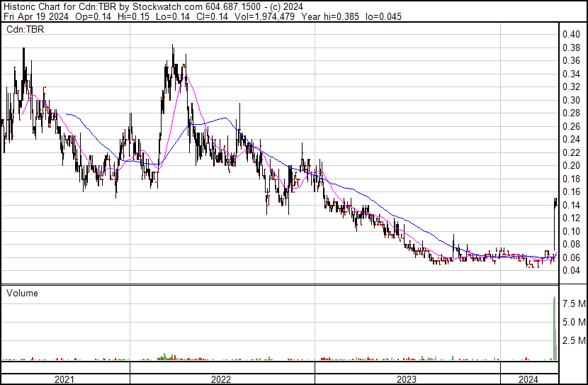588x385 pixels.
Task: Click the Stockwatch.com text in chart title
Action: pos(167,7)
